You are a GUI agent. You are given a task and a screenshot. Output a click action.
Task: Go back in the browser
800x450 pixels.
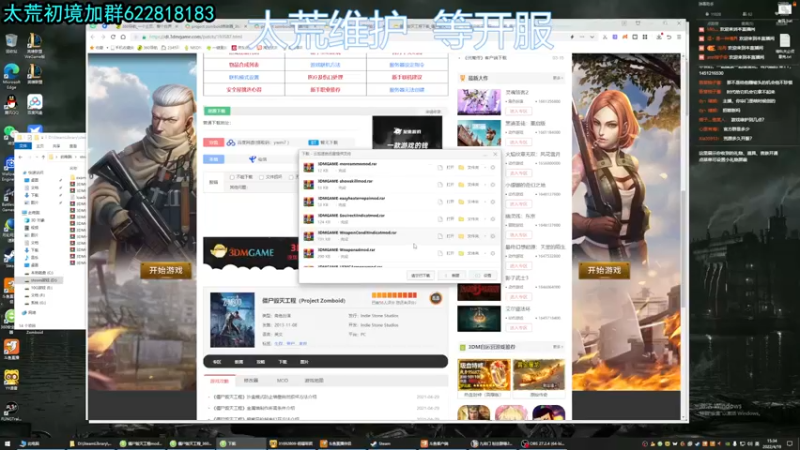pos(93,37)
